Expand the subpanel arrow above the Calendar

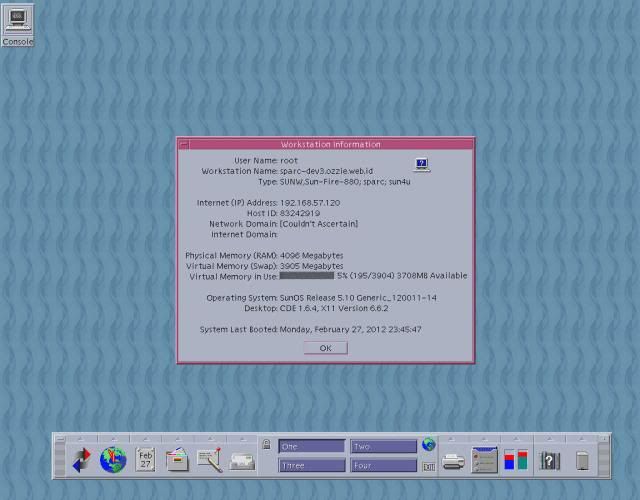(x=146, y=439)
